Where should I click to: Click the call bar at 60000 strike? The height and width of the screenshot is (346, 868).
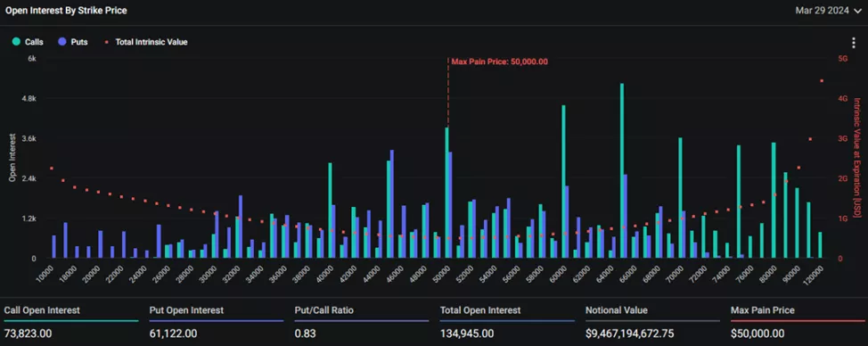tap(563, 182)
